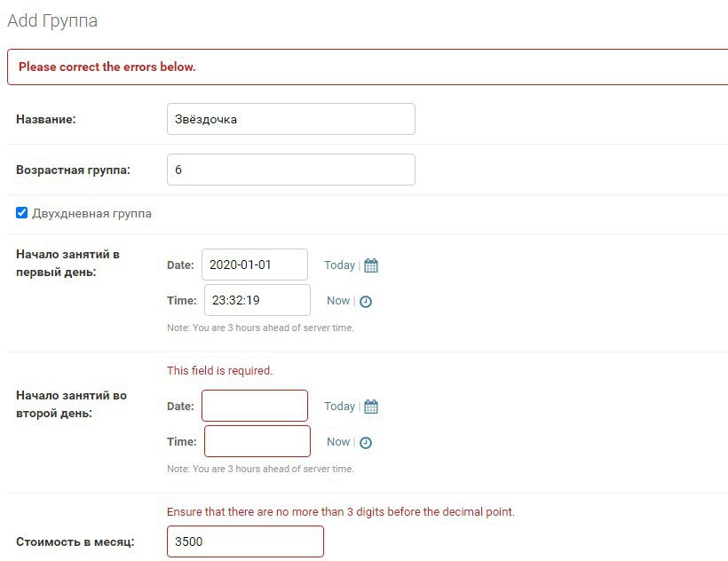Click server time note under second day
728x561 pixels.
260,469
